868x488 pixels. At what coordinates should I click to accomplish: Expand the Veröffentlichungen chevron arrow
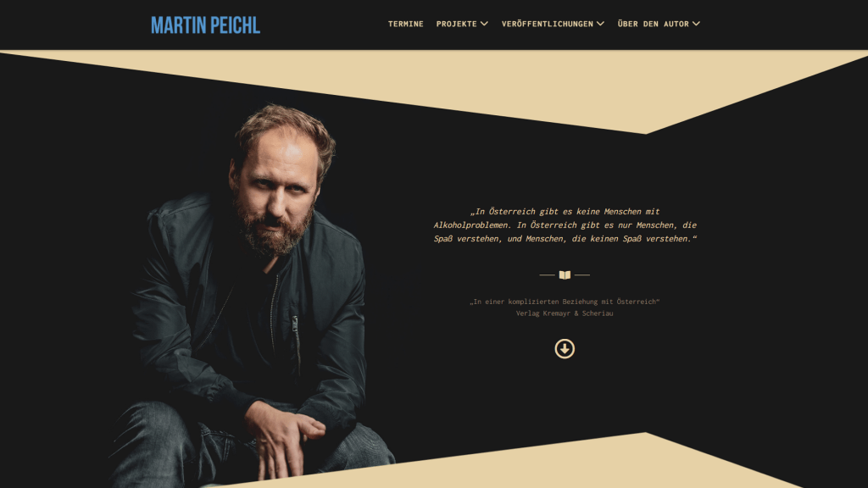(x=601, y=24)
